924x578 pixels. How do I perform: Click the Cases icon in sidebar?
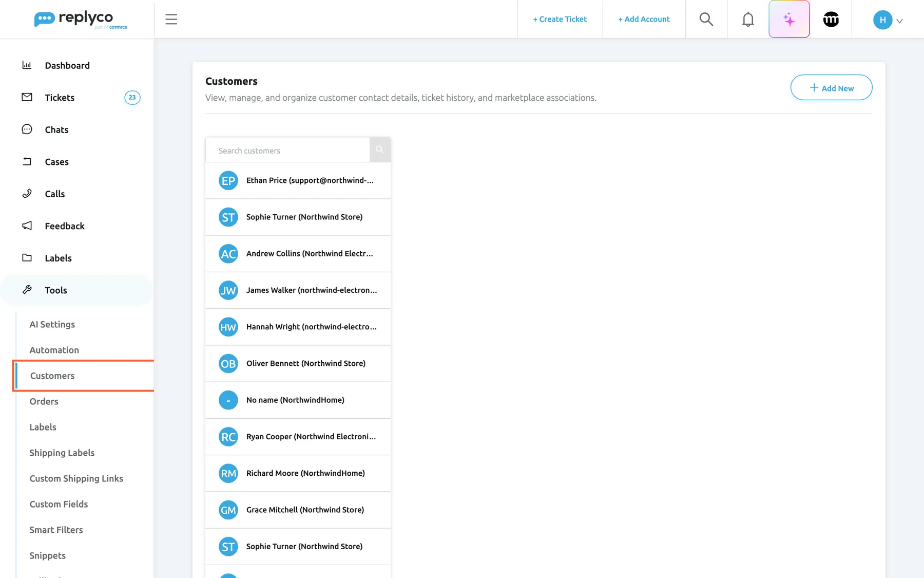click(27, 161)
